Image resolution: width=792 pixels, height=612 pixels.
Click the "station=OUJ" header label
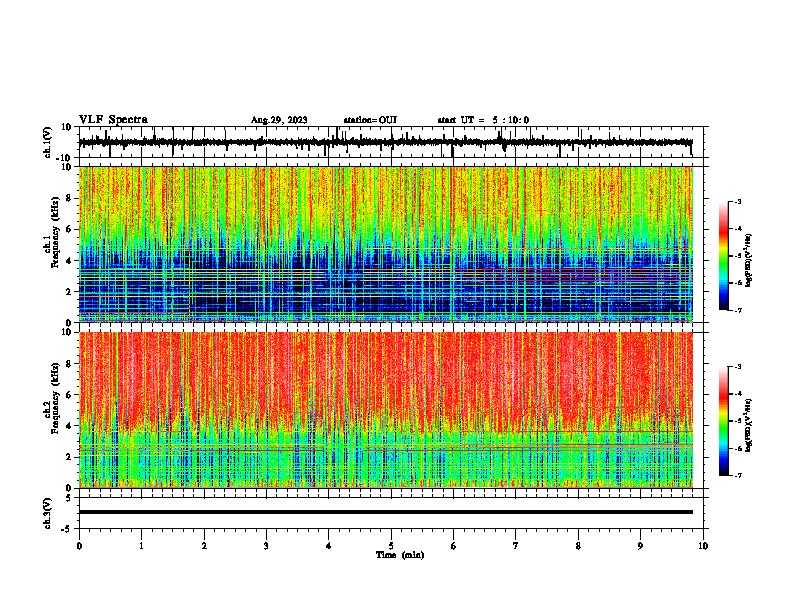coord(370,120)
